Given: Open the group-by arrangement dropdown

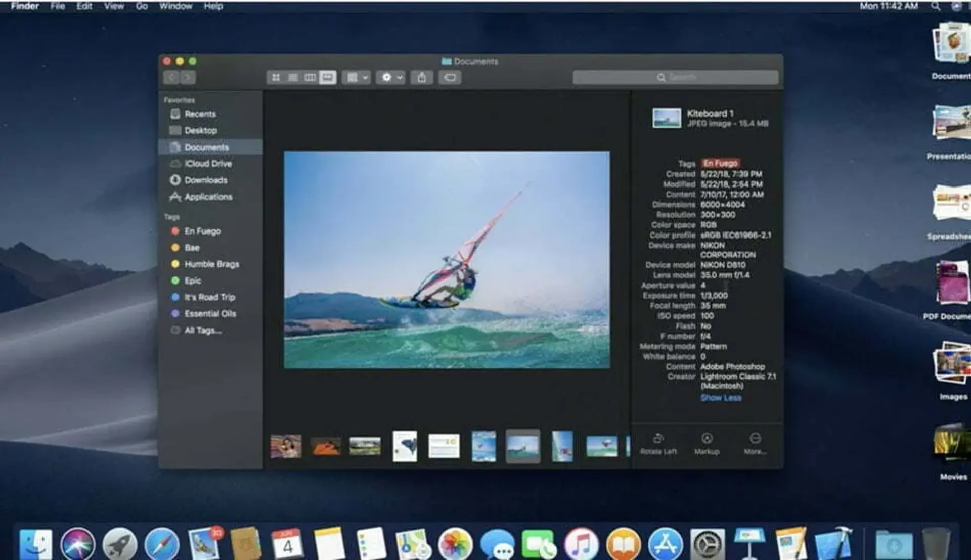Looking at the screenshot, I should tap(357, 77).
